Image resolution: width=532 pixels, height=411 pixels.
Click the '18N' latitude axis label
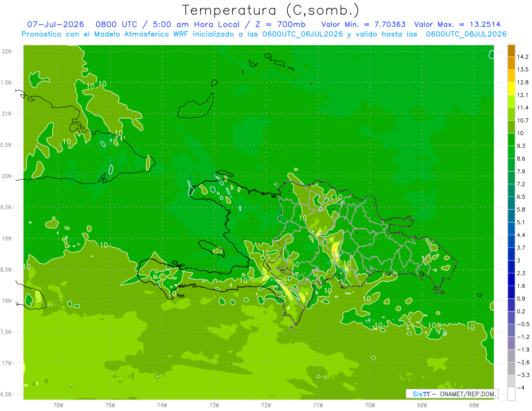coord(8,301)
